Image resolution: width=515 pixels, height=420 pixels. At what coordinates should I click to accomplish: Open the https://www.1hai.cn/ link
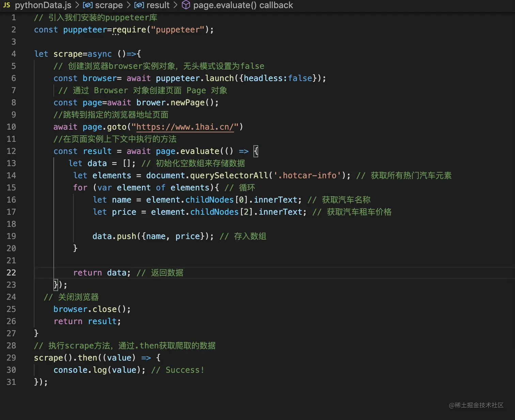[x=185, y=127]
